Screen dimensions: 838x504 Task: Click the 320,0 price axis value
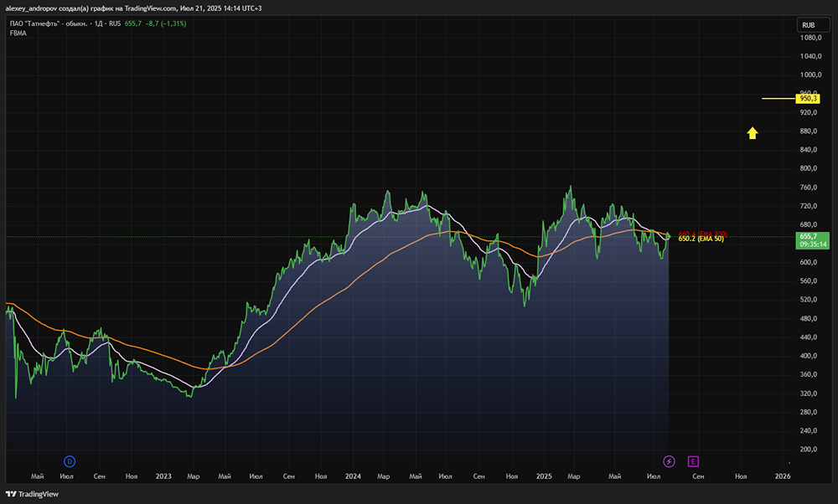click(809, 393)
